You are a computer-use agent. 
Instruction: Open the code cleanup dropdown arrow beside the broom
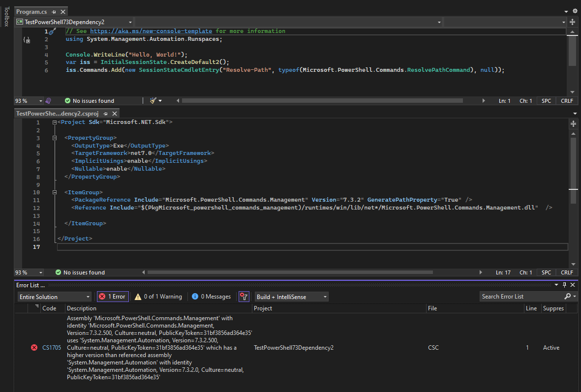click(160, 101)
